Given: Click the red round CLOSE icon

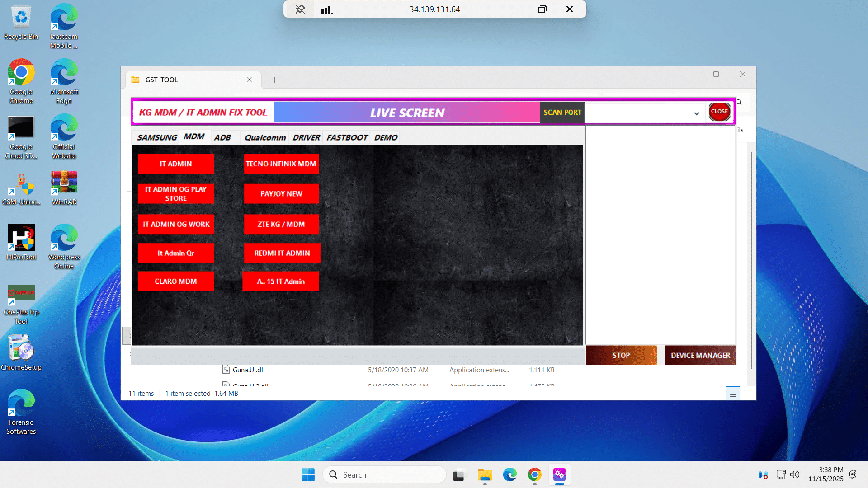Looking at the screenshot, I should coord(719,112).
